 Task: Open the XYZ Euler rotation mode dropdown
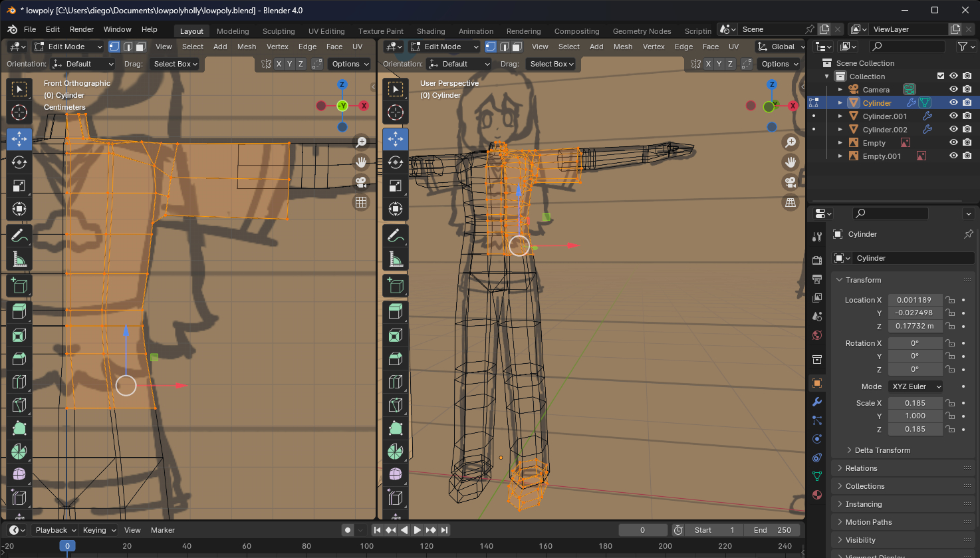point(916,386)
